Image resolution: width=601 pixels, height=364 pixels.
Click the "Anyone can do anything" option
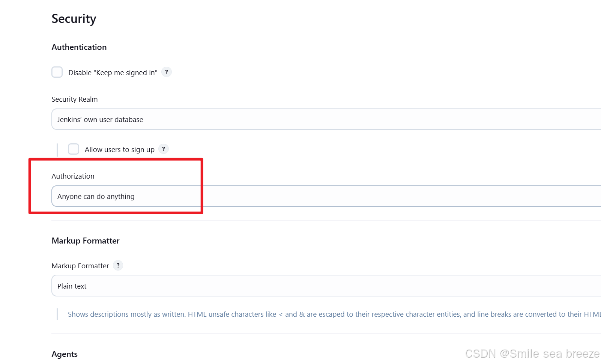point(96,196)
